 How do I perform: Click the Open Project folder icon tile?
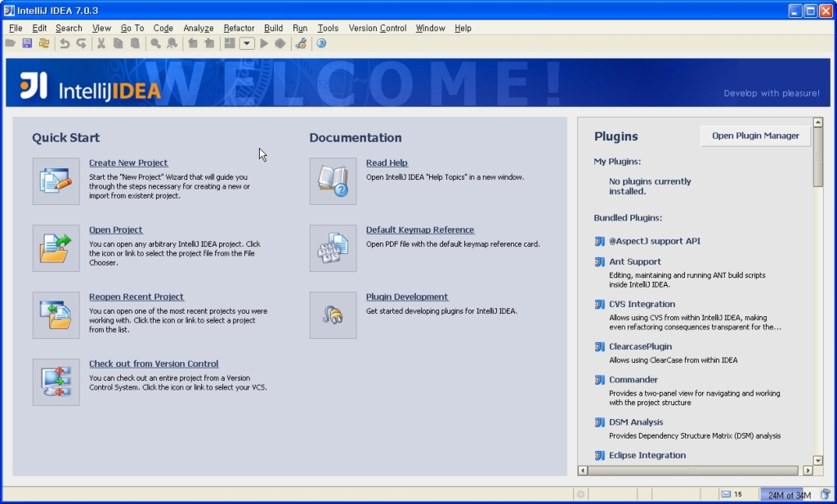tap(56, 248)
